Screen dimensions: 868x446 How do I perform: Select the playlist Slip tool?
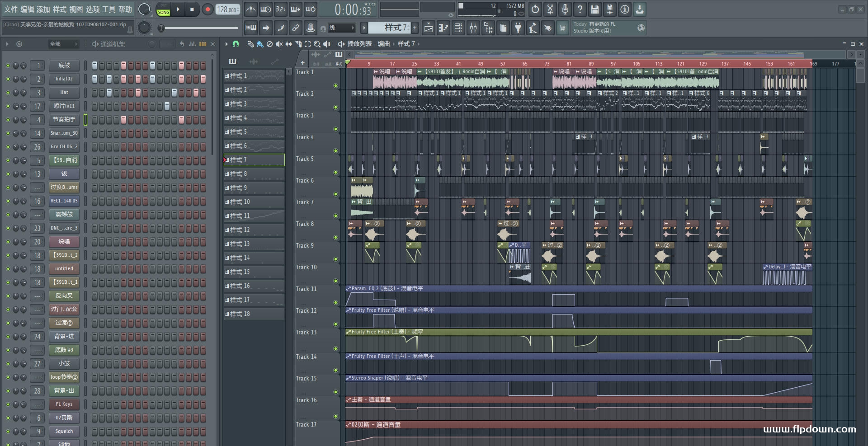point(288,44)
